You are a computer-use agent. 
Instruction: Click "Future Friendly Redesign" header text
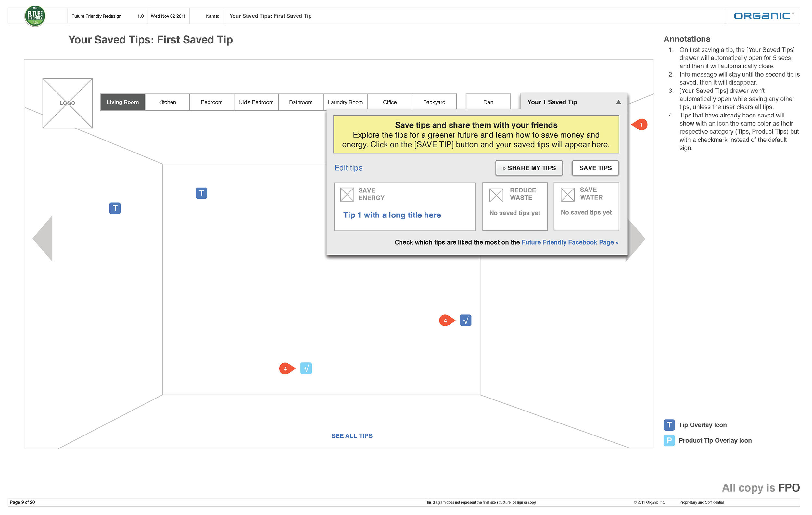point(96,16)
